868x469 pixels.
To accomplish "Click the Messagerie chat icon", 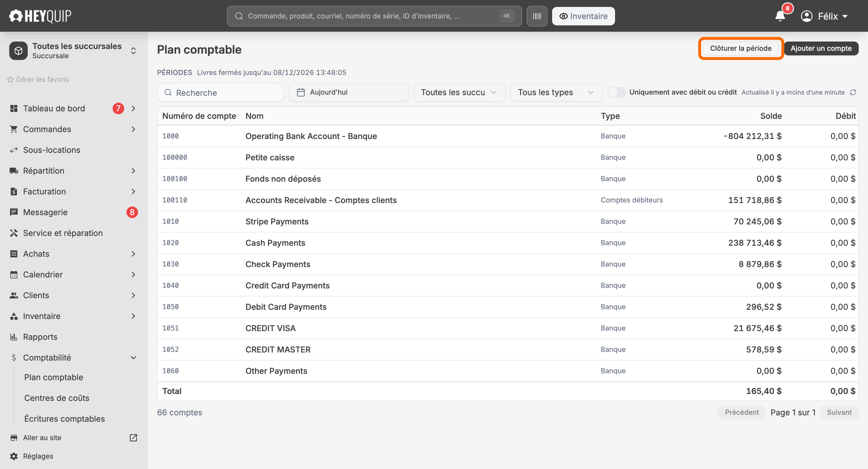I will point(14,212).
